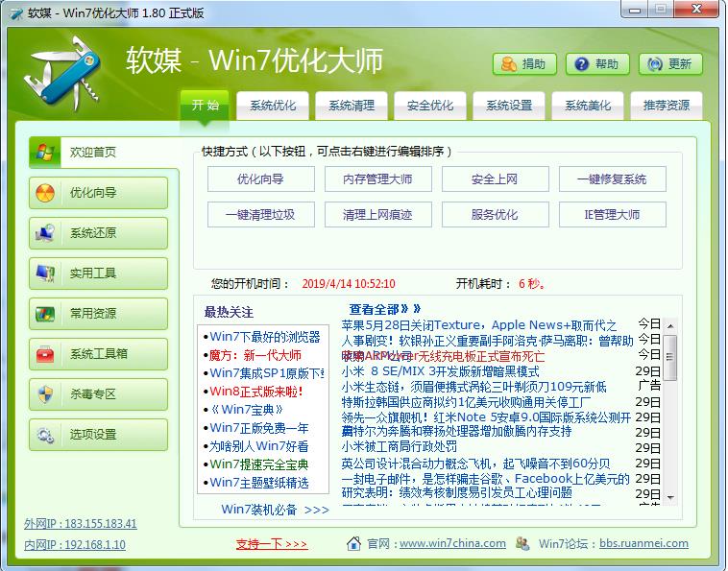Open the 系统美化 tab
The width and height of the screenshot is (728, 571).
tap(588, 106)
